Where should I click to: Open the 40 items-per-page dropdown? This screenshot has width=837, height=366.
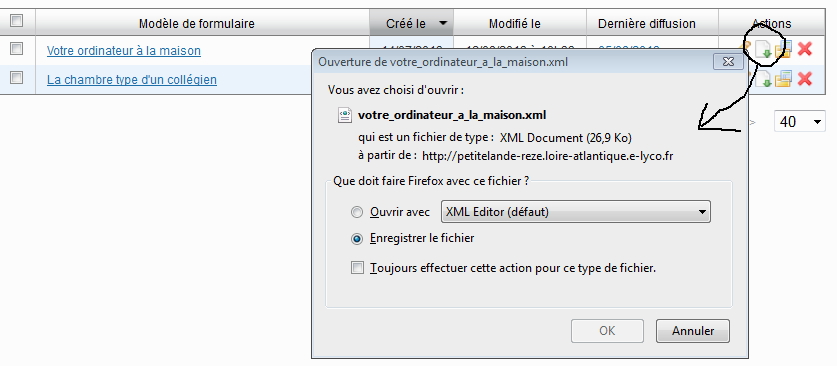(x=800, y=122)
